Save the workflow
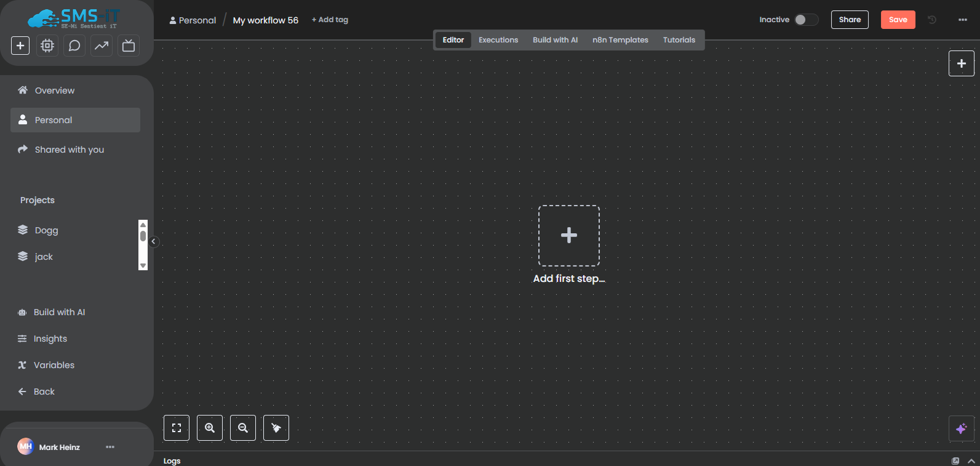Viewport: 980px width, 466px height. [x=898, y=20]
